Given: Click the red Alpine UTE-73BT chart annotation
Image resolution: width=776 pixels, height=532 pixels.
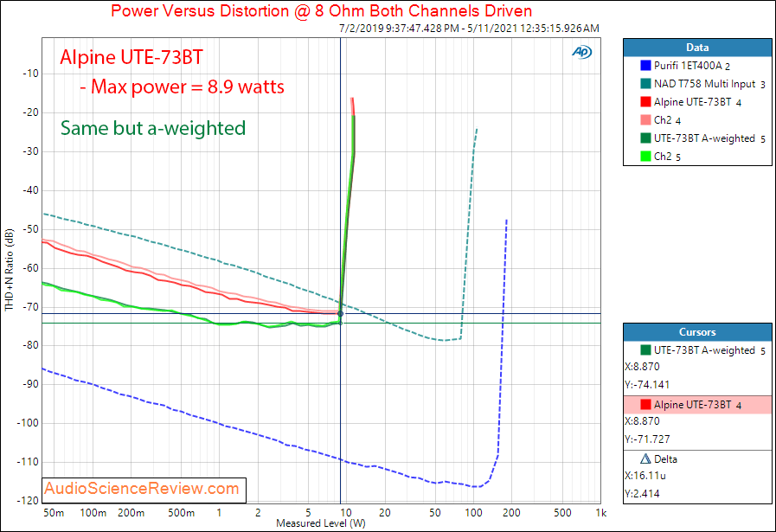Looking at the screenshot, I should click(x=131, y=57).
